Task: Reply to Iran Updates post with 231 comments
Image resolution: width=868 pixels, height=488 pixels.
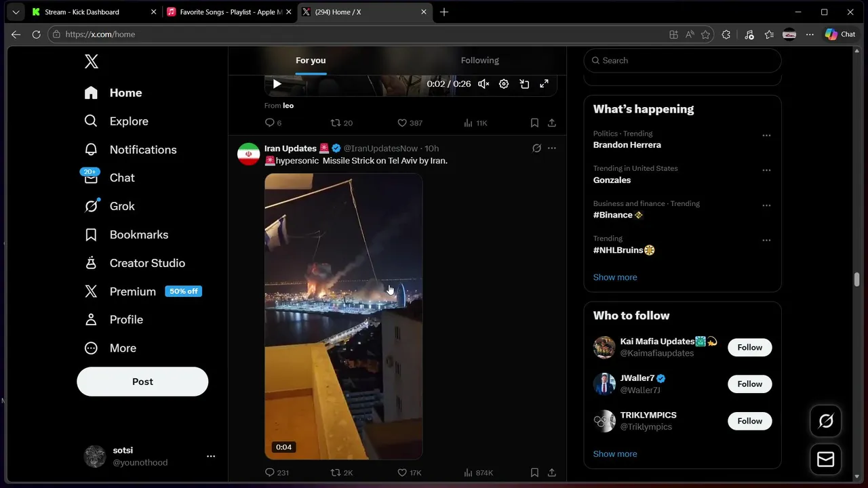Action: tap(277, 472)
